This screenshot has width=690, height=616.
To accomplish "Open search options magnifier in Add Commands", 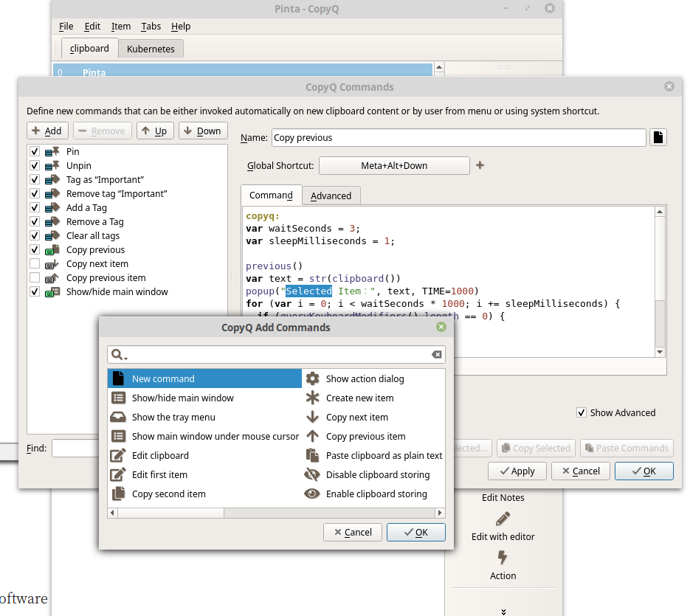I will [118, 355].
